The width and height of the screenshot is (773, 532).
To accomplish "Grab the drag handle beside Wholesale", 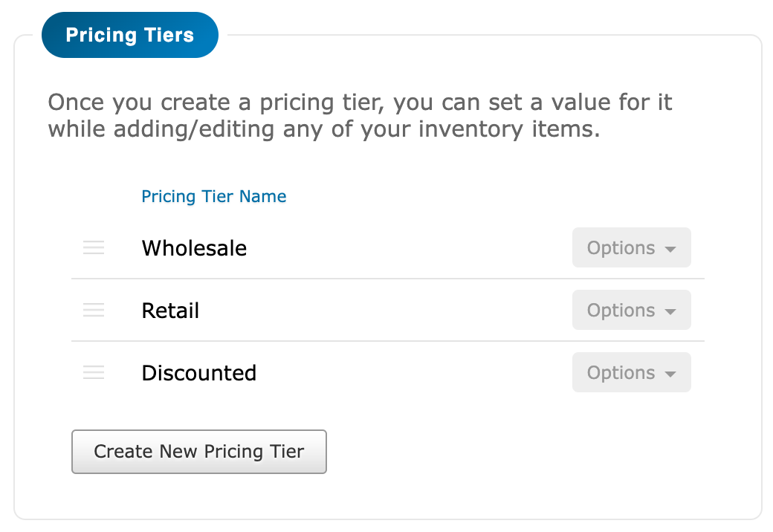I will click(x=94, y=248).
